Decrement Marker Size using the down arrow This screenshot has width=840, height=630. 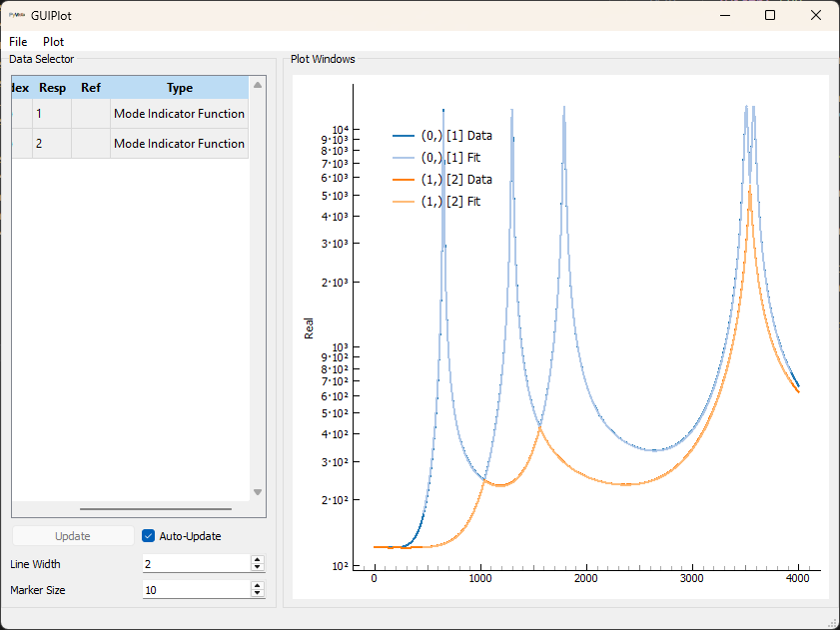(x=257, y=594)
